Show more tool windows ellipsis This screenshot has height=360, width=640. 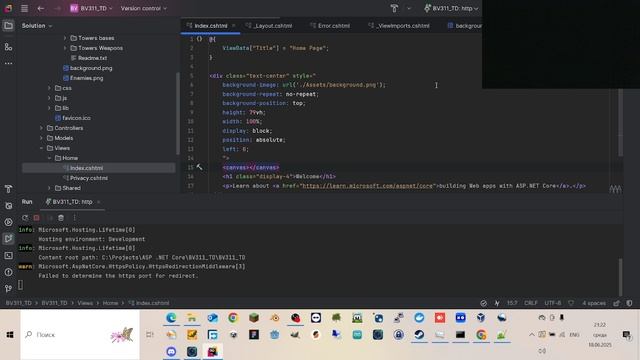[x=8, y=64]
